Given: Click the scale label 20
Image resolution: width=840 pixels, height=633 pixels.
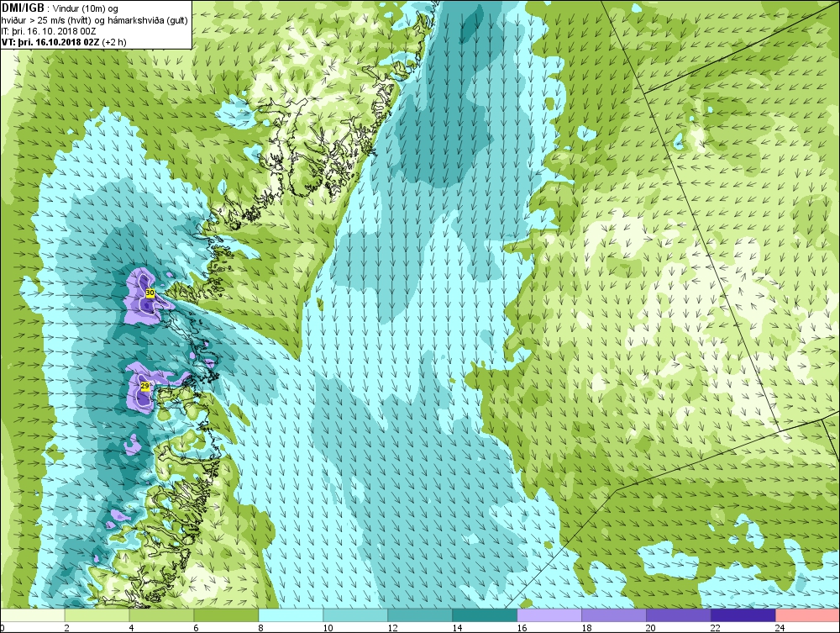Looking at the screenshot, I should click(x=651, y=628).
